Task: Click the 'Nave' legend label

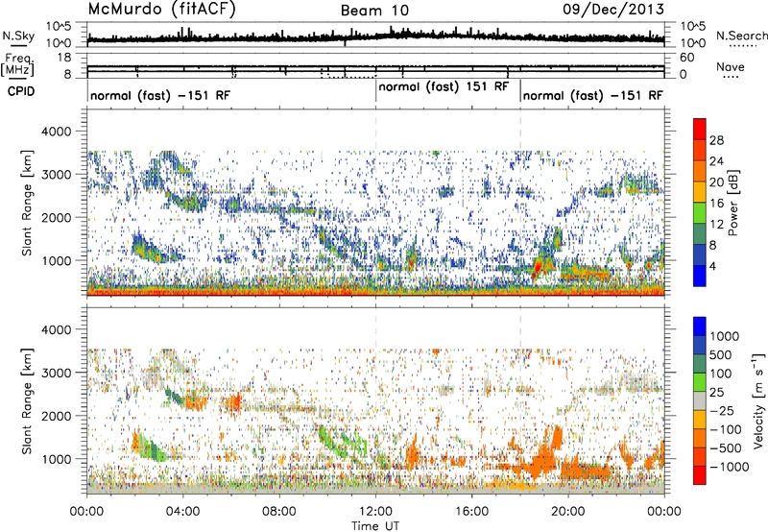Action: click(731, 66)
